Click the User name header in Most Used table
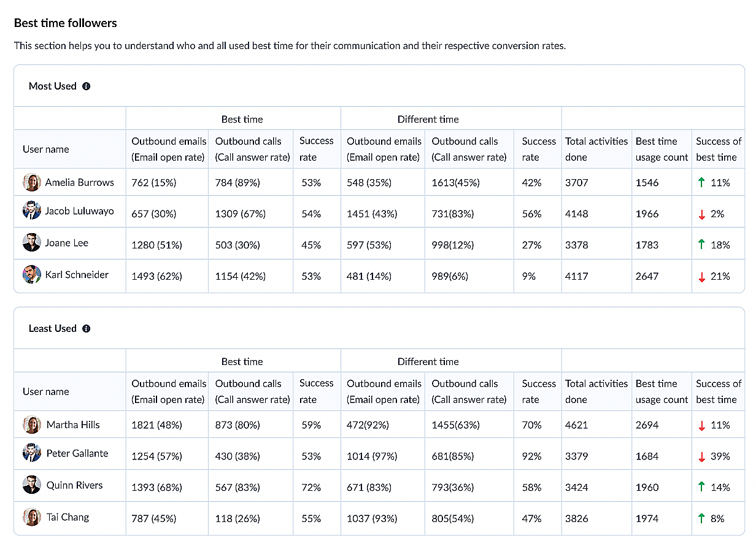 pyautogui.click(x=46, y=149)
